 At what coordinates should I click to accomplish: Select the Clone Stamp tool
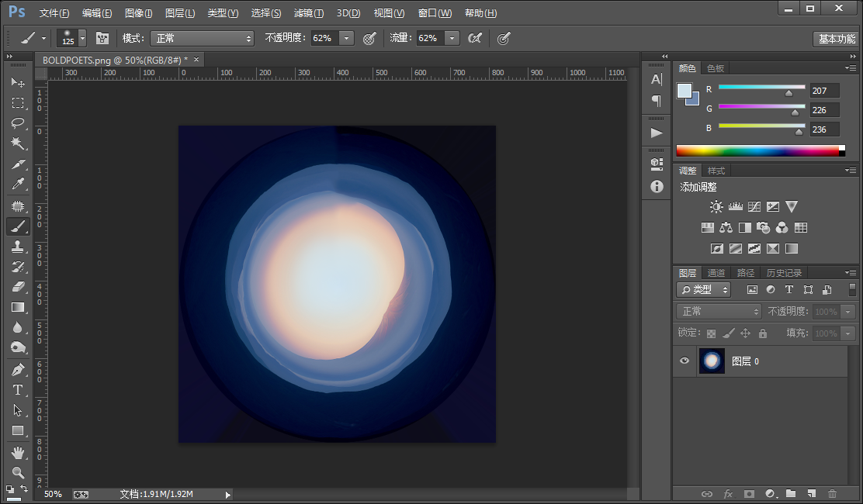18,247
